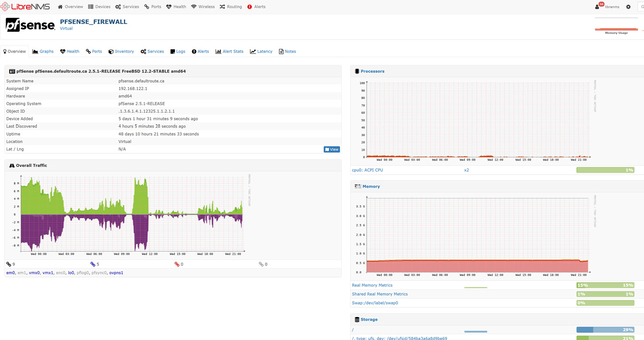Open the pfsync0 port link
644x340 pixels.
[99, 273]
